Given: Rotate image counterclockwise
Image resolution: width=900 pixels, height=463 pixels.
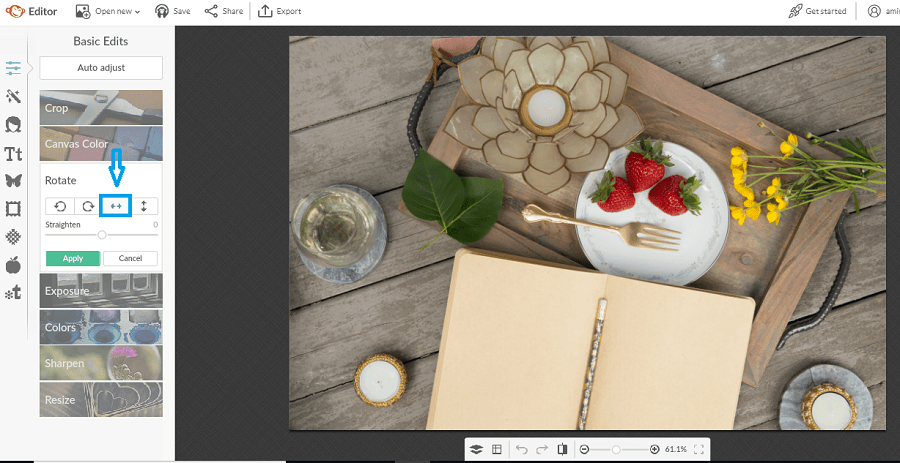Looking at the screenshot, I should (x=60, y=206).
